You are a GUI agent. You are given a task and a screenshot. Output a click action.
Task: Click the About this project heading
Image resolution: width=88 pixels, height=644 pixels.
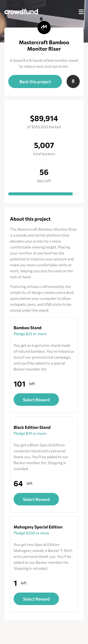30,219
